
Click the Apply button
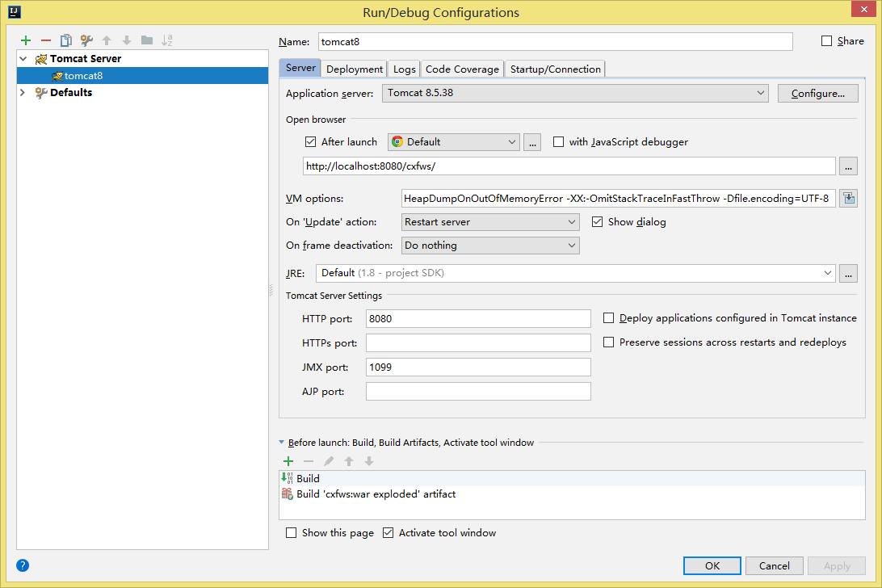837,565
